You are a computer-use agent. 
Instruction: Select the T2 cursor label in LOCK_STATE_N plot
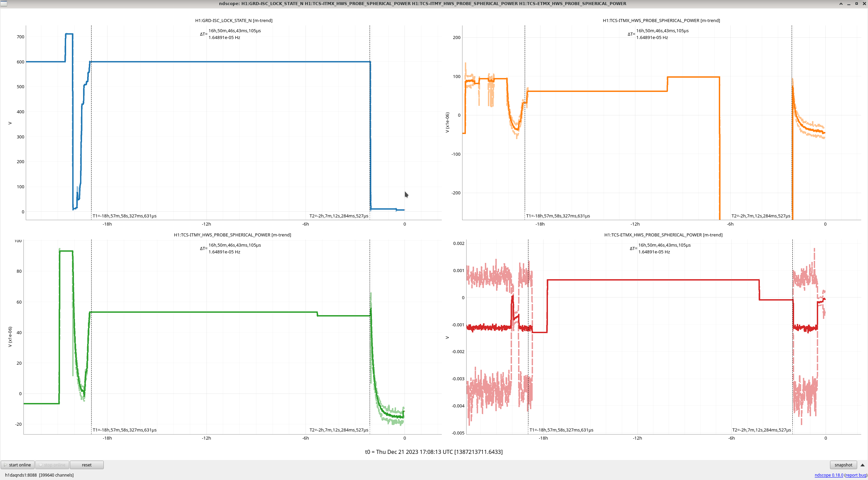pyautogui.click(x=339, y=216)
